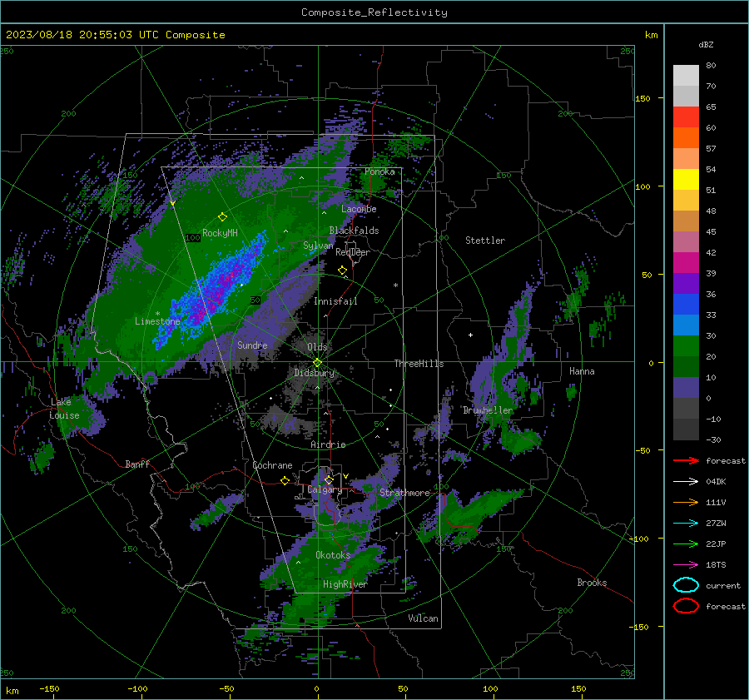Click the Sundre town label

[252, 345]
